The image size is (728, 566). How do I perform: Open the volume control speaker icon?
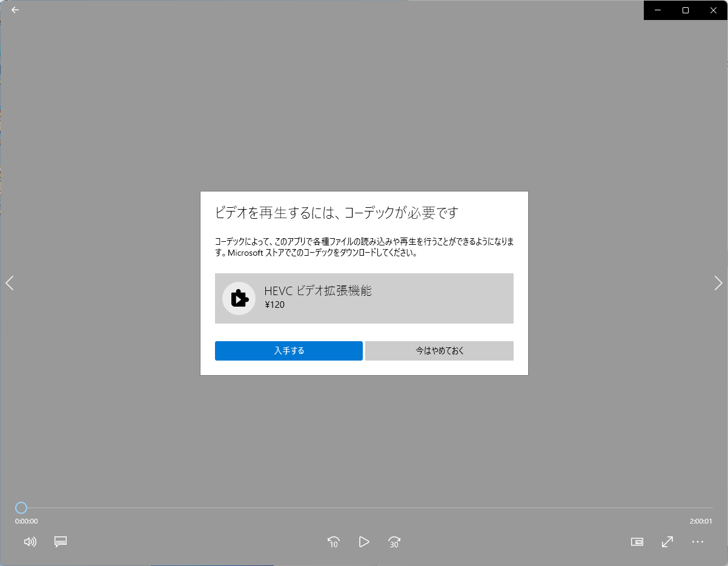[x=30, y=542]
